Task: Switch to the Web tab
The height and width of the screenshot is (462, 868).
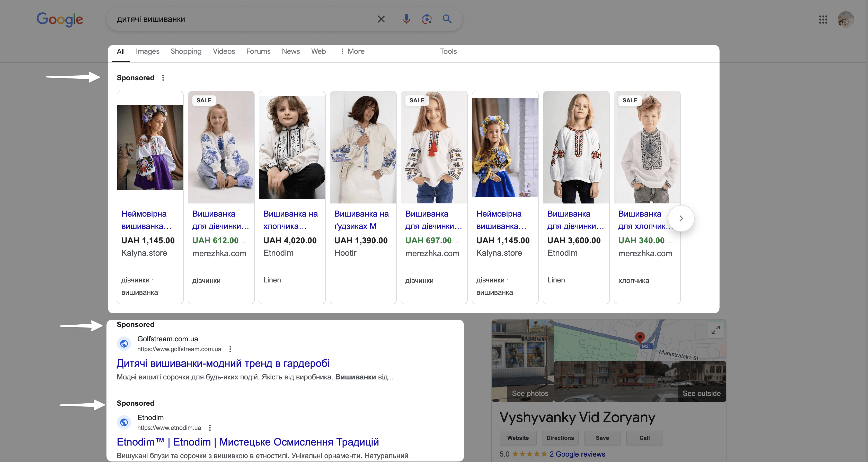Action: pyautogui.click(x=318, y=51)
